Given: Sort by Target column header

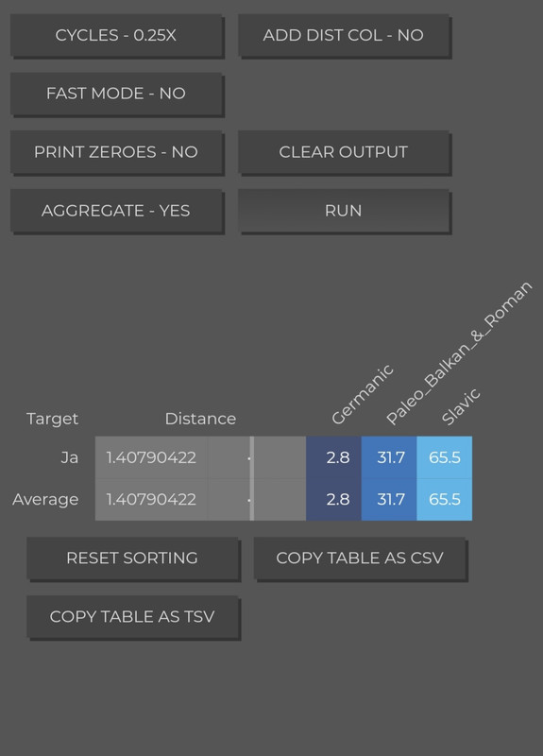Looking at the screenshot, I should pos(52,419).
